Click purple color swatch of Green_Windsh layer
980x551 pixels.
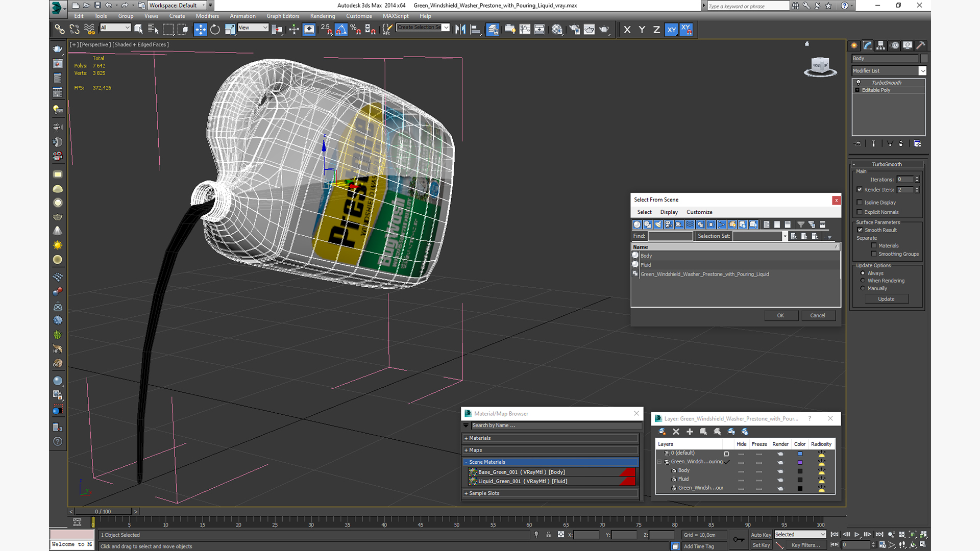800,462
